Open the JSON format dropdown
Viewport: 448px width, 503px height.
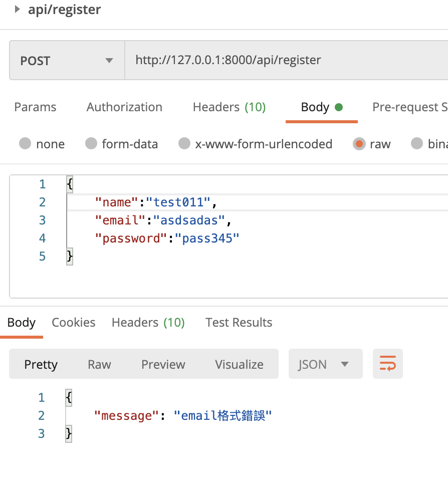[x=325, y=364]
